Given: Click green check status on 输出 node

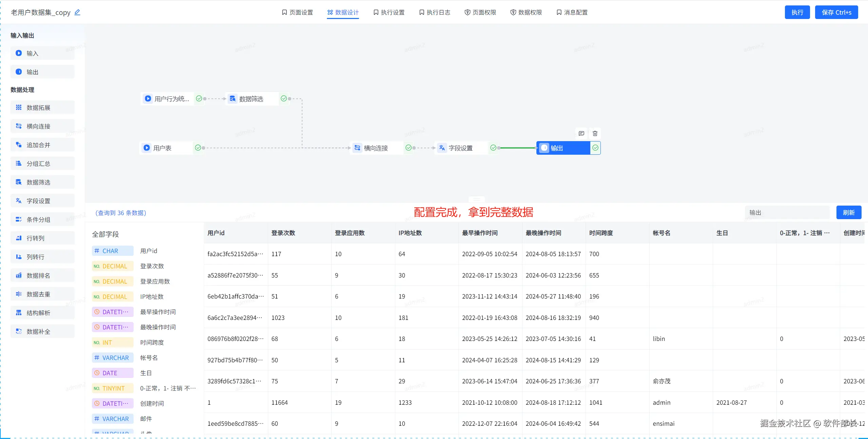Looking at the screenshot, I should tap(595, 148).
